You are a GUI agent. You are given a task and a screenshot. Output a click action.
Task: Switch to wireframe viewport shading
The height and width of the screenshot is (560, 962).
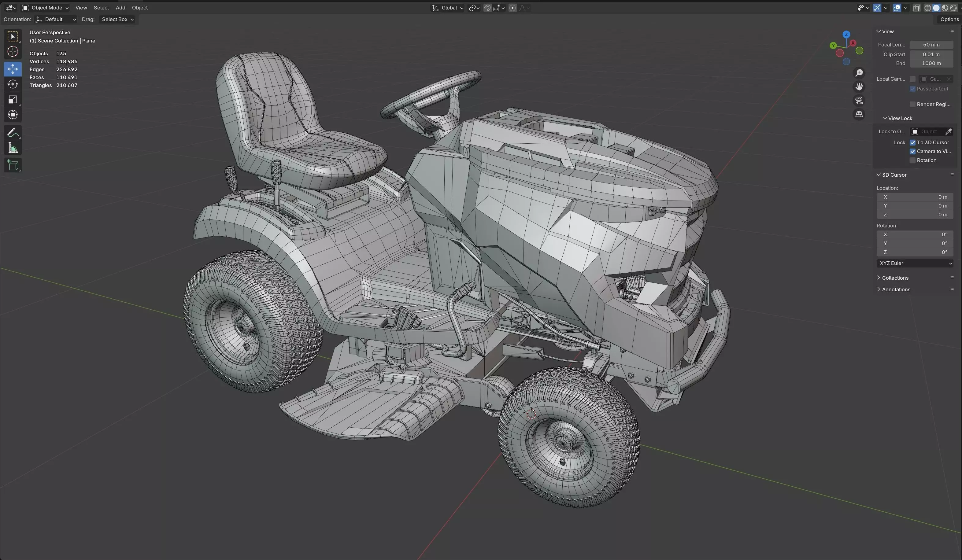tap(927, 8)
